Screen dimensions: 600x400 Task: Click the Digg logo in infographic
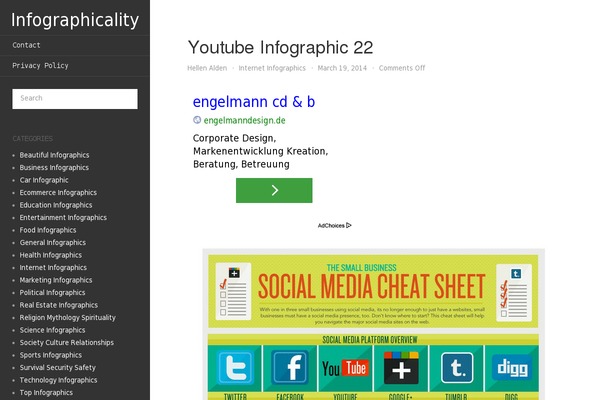click(x=512, y=368)
